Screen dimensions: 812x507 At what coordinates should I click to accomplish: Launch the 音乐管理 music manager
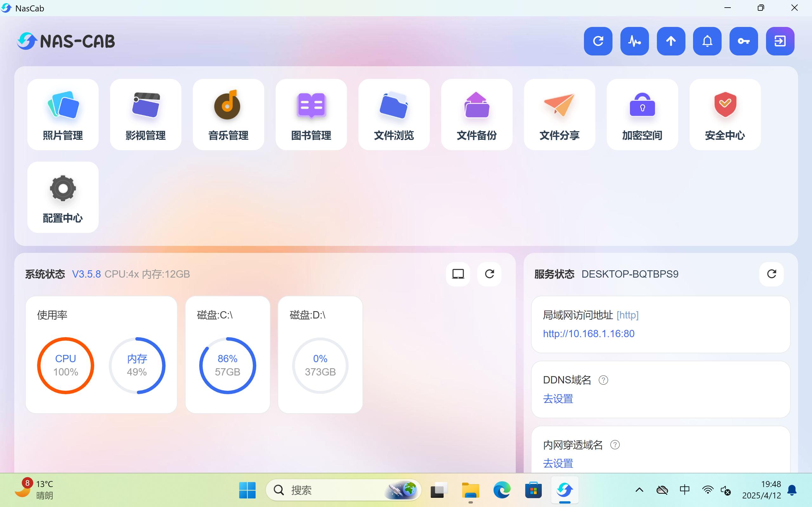click(x=228, y=114)
